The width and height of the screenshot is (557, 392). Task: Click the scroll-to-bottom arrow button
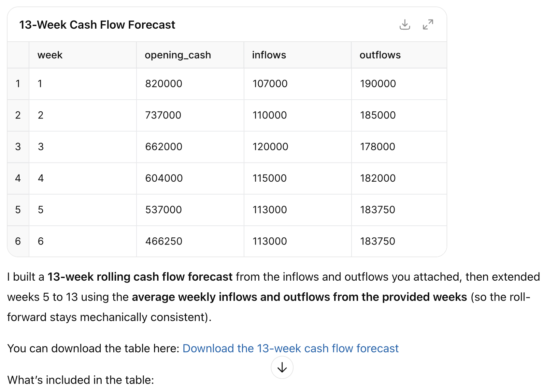pos(282,368)
